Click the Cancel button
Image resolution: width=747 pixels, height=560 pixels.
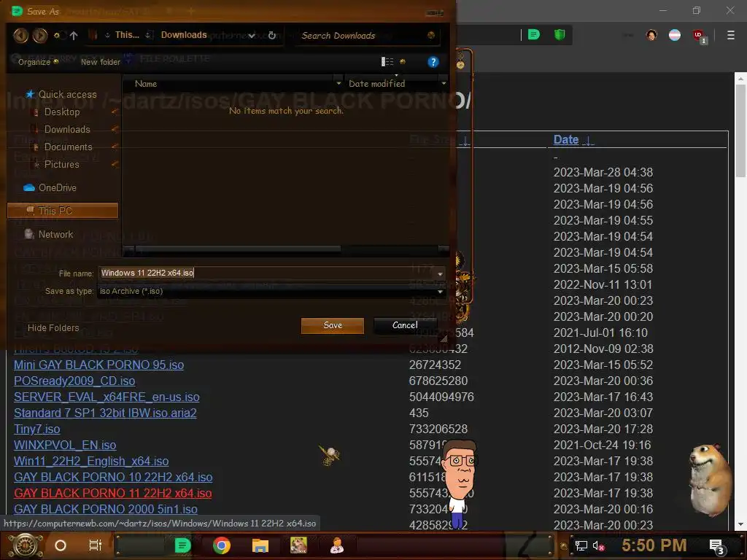(405, 325)
